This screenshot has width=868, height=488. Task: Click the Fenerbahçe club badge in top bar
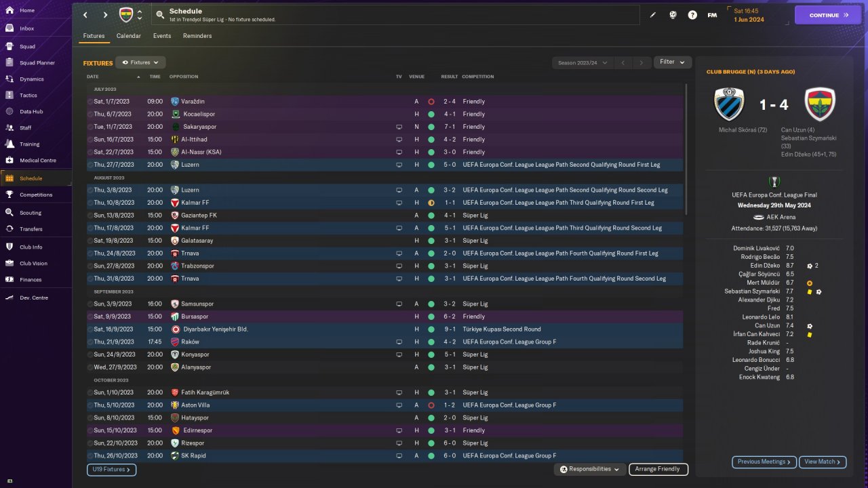[126, 15]
